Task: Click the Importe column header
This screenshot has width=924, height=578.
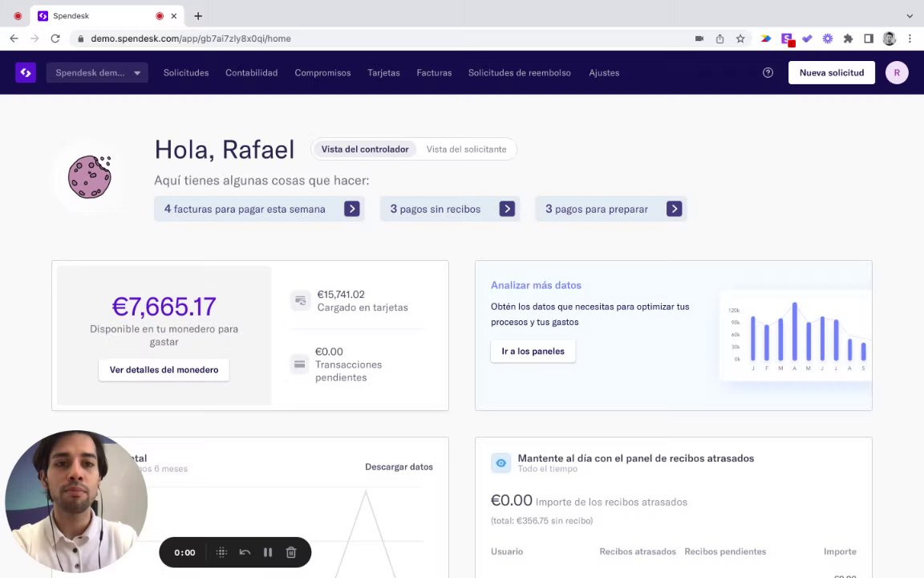Action: [840, 552]
